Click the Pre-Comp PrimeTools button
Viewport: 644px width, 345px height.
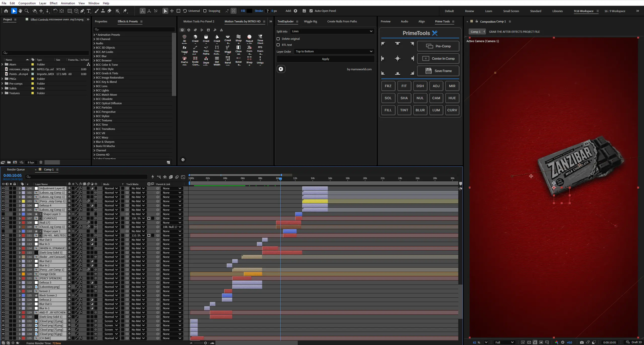click(x=438, y=46)
